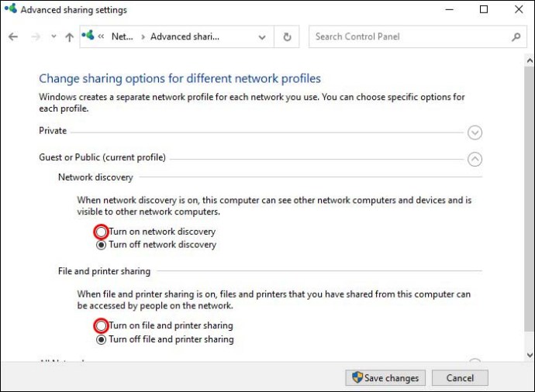Select Turn off network discovery
This screenshot has width=535, height=392.
click(101, 245)
